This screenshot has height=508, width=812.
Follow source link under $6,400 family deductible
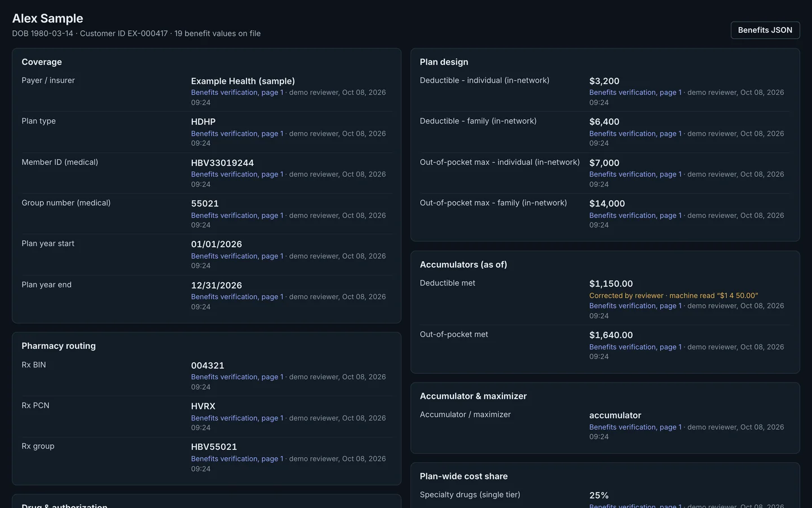(636, 134)
